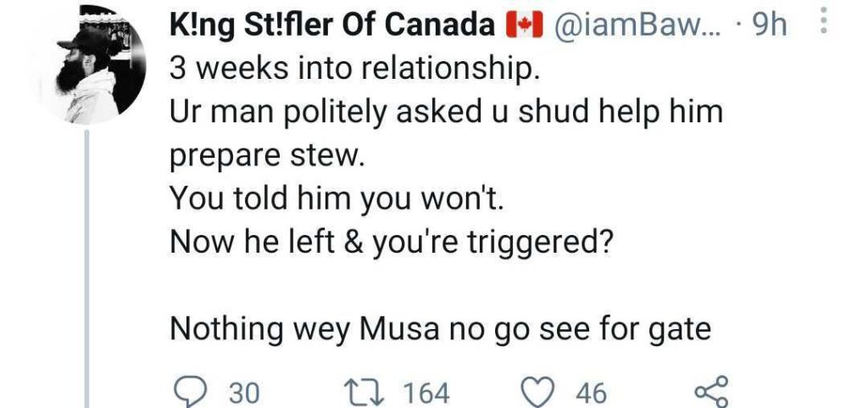Click the reply count 30
The width and height of the screenshot is (868, 408).
244,393
